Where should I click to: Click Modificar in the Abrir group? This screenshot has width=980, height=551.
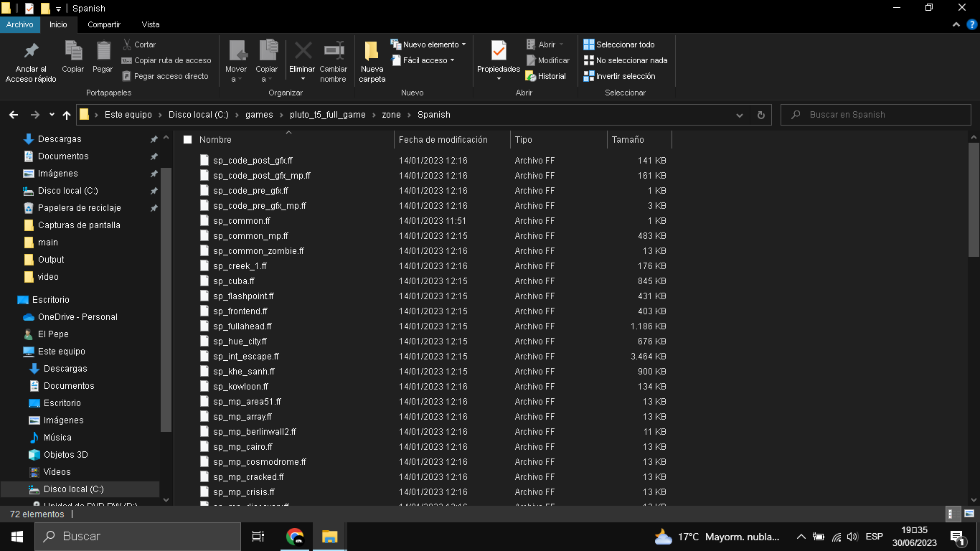pyautogui.click(x=548, y=60)
